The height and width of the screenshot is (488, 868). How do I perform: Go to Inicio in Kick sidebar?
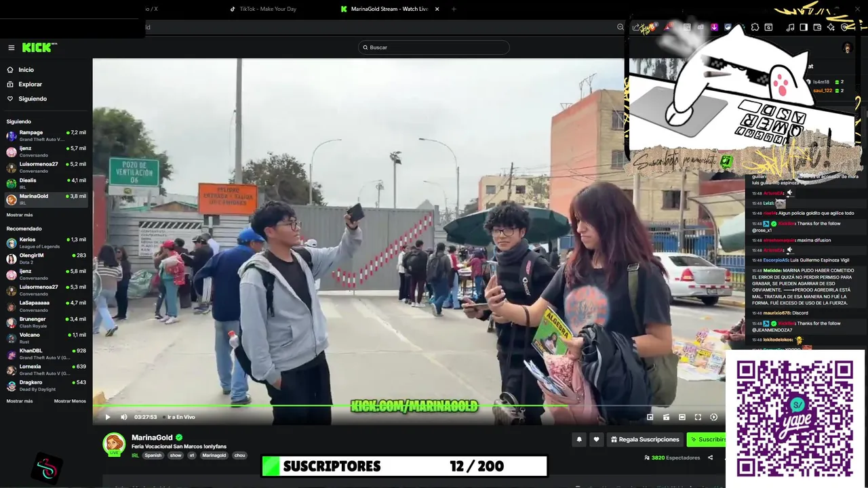coord(26,70)
